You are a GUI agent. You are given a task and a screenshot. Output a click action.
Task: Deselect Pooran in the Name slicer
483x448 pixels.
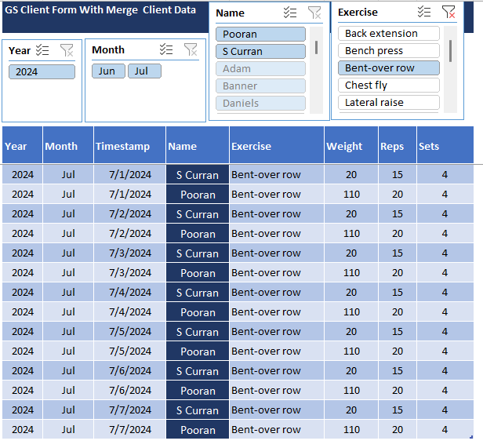click(x=260, y=35)
